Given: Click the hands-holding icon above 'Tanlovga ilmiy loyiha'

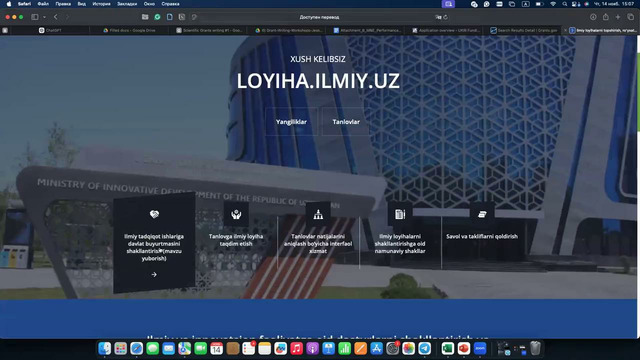Looking at the screenshot, I should click(236, 214).
